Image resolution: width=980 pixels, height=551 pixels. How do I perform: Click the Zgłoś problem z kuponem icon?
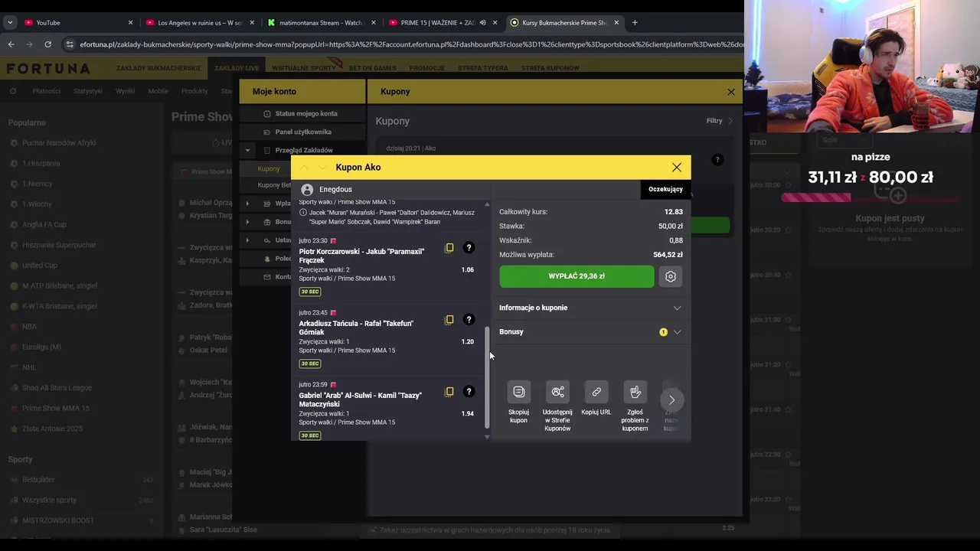point(635,392)
